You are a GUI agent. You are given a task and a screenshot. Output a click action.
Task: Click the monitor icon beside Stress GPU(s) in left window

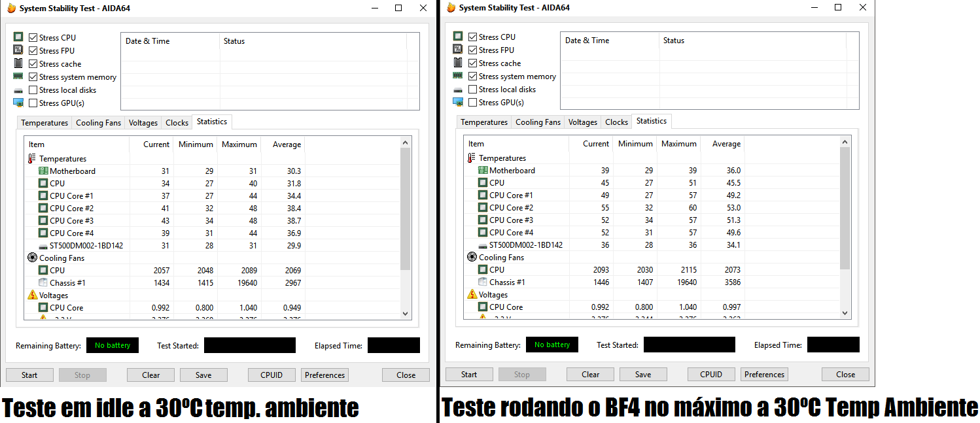click(18, 103)
